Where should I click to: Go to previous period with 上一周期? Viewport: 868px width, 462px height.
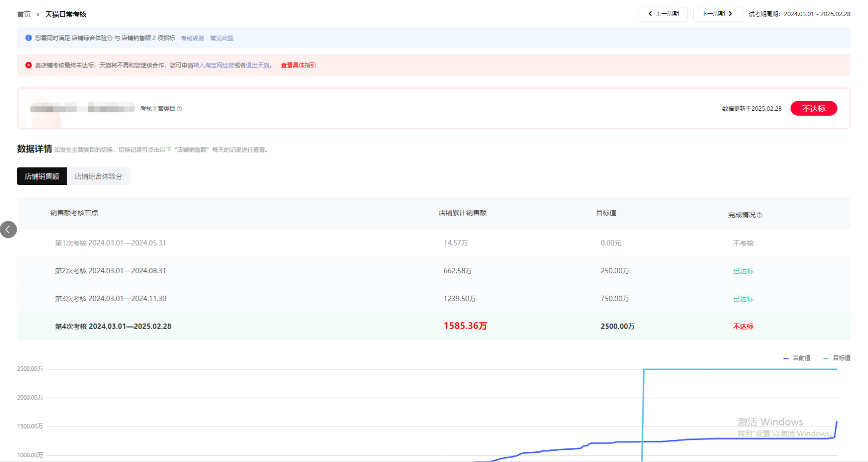coord(662,14)
